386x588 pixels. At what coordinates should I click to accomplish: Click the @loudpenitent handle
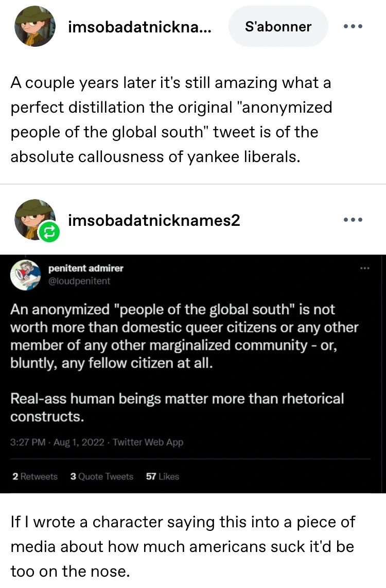click(x=79, y=281)
